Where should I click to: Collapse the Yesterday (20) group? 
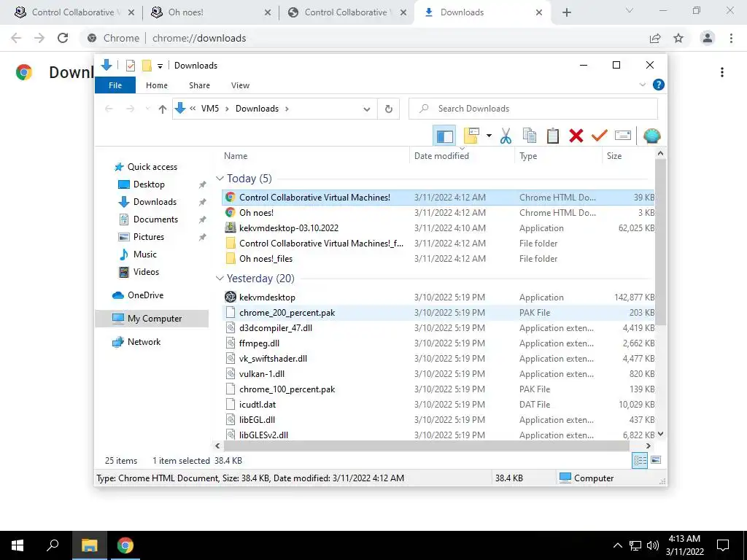[220, 279]
